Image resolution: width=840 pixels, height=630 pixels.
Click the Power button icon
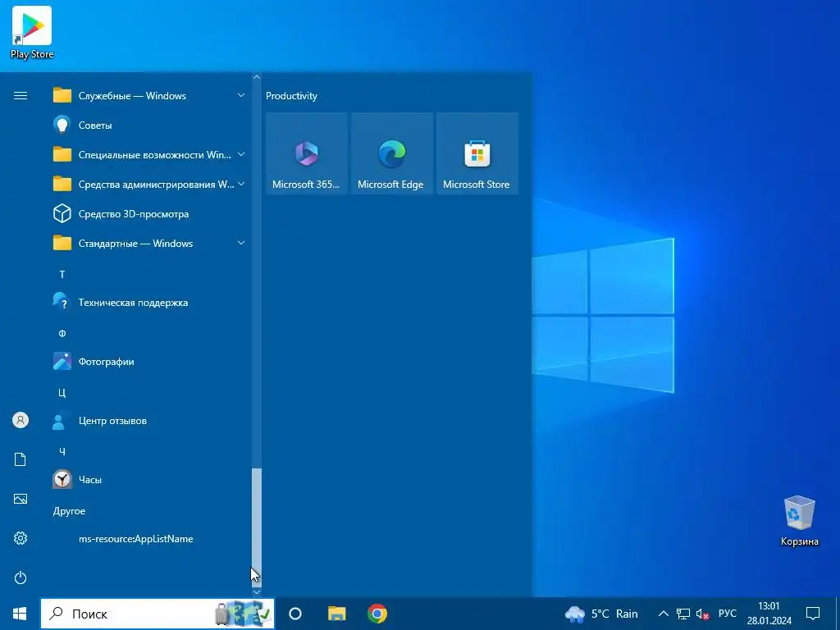coord(21,577)
